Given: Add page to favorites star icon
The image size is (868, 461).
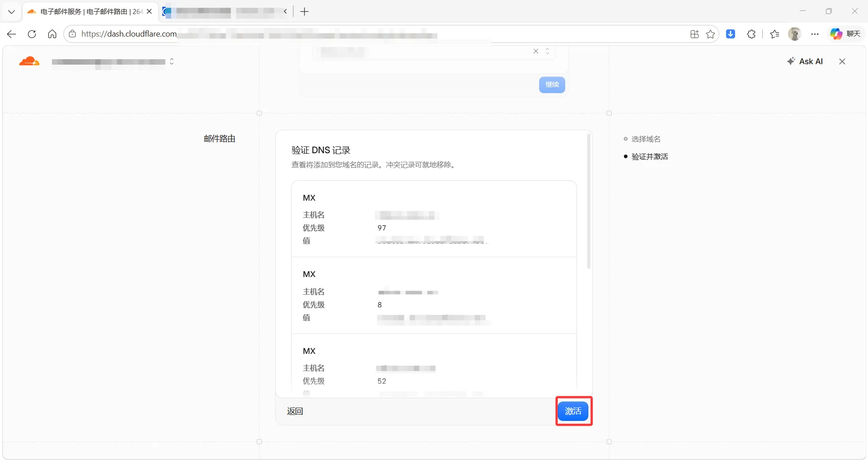Looking at the screenshot, I should (711, 34).
